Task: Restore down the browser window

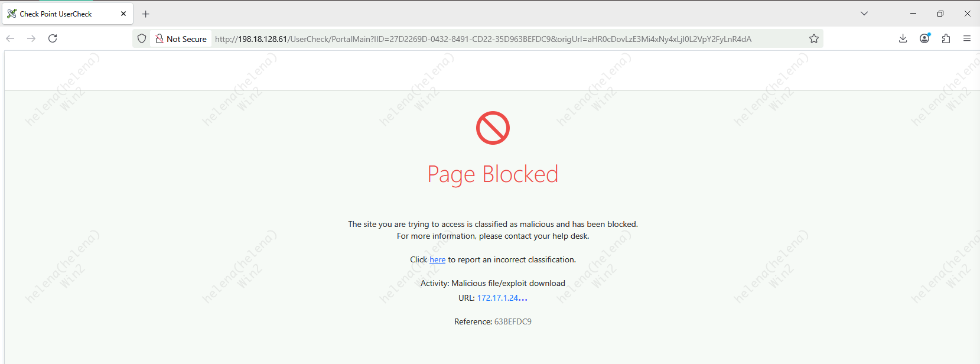Action: click(x=940, y=14)
